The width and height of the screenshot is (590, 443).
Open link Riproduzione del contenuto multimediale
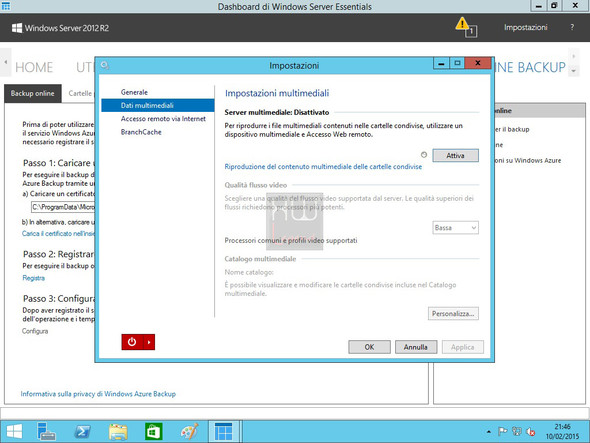pyautogui.click(x=323, y=166)
